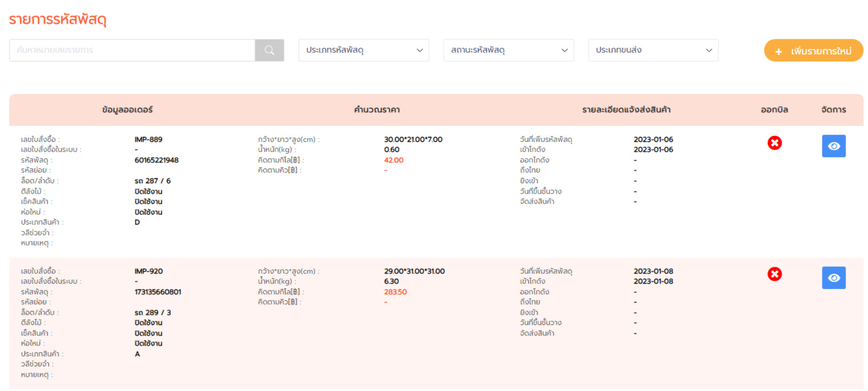
Task: Click order number IMP-920
Action: 148,271
